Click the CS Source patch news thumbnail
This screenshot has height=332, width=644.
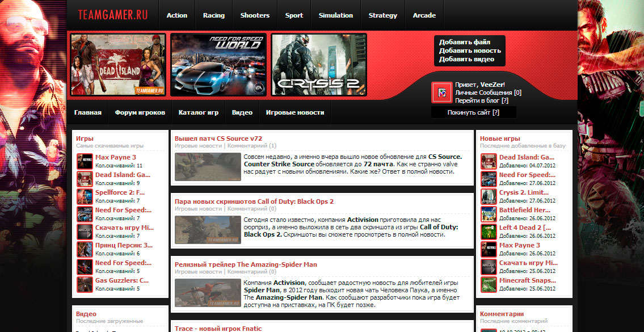click(x=208, y=167)
